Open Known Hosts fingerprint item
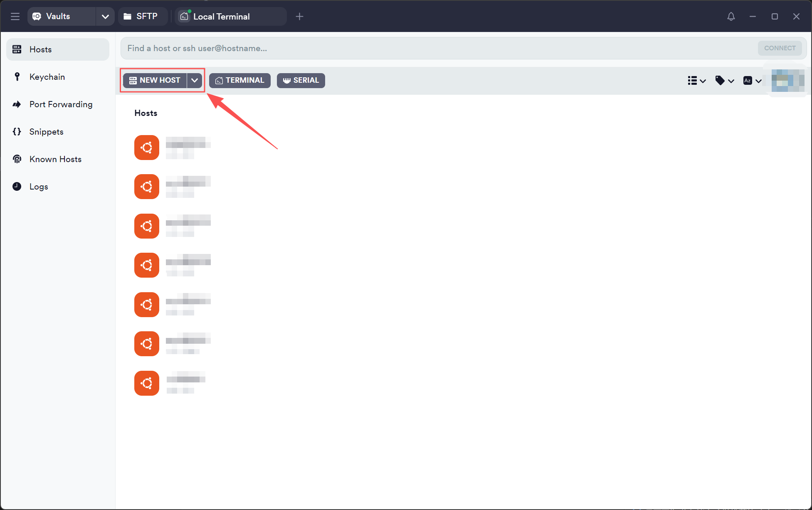The image size is (812, 510). tap(55, 159)
